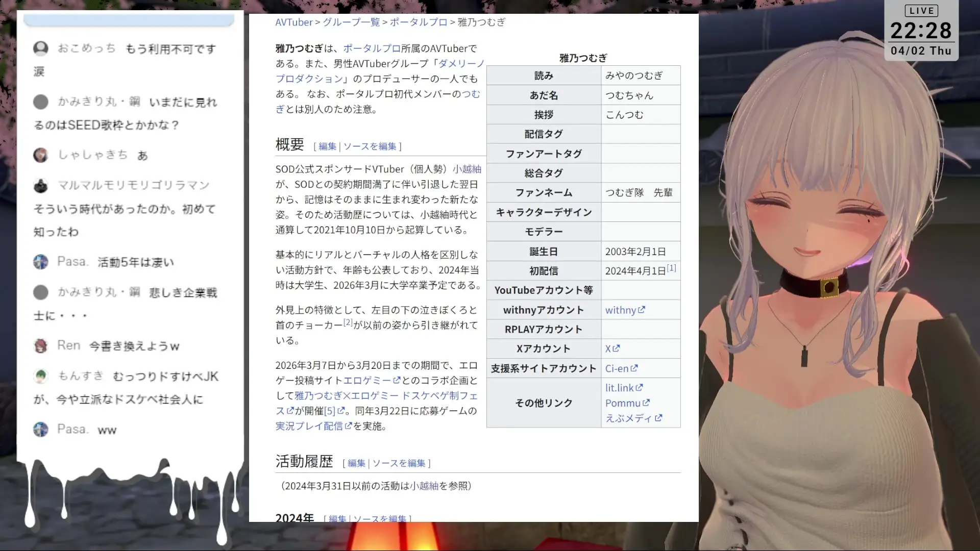Click the external link icon beside withny
The height and width of the screenshot is (551, 980).
(x=642, y=310)
